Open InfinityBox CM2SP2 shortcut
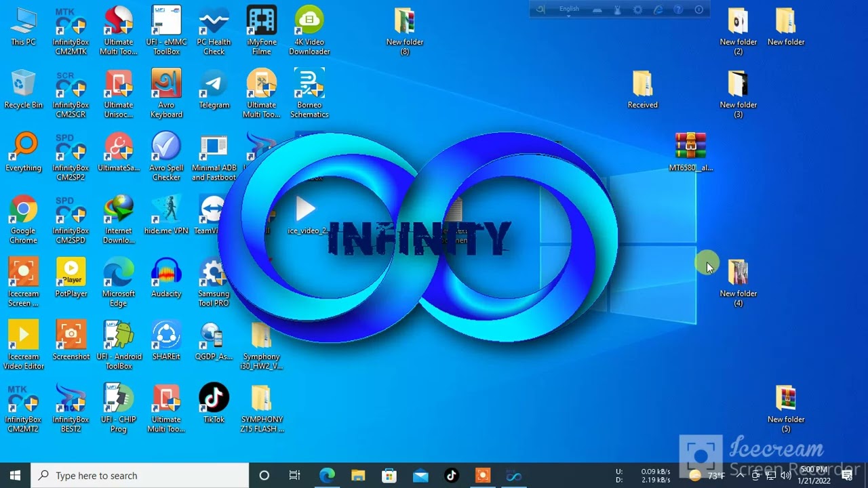Viewport: 868px width, 488px height. point(71,157)
